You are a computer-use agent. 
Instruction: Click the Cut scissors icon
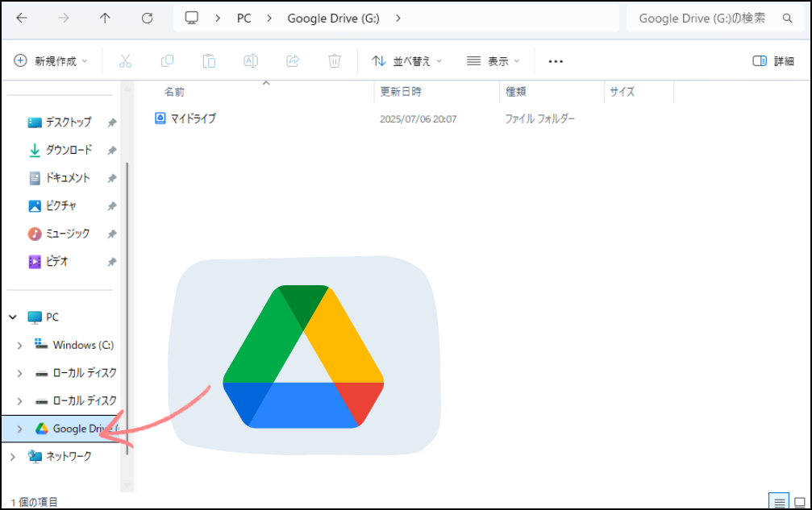(x=125, y=61)
